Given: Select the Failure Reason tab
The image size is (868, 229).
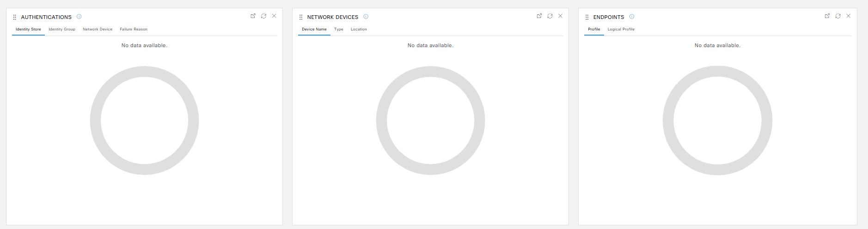Looking at the screenshot, I should tap(134, 29).
